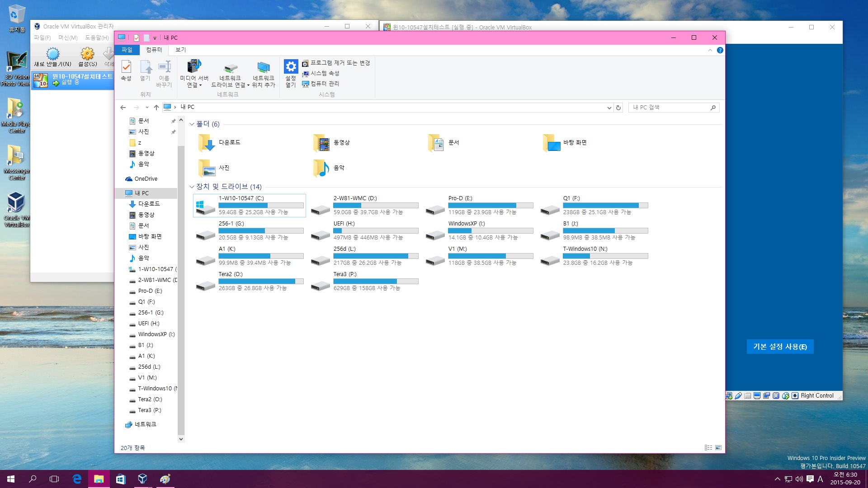This screenshot has width=868, height=488.
Task: Open Microsoft Edge from taskbar
Action: (77, 479)
